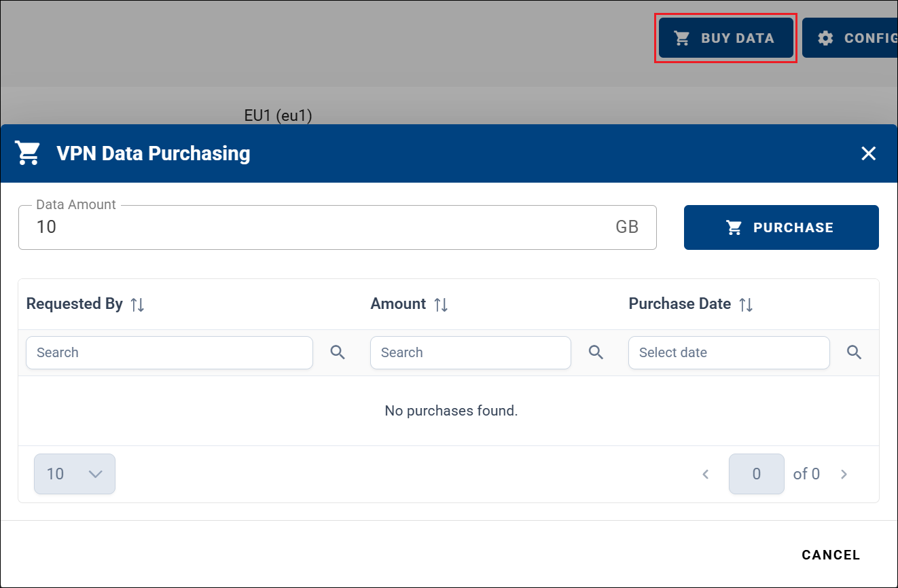Go to next page arrow
The height and width of the screenshot is (588, 898).
(x=844, y=474)
